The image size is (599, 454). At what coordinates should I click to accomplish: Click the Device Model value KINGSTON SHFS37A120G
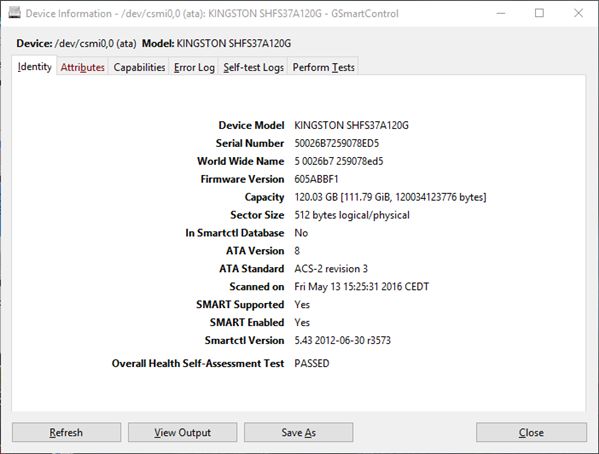point(351,125)
